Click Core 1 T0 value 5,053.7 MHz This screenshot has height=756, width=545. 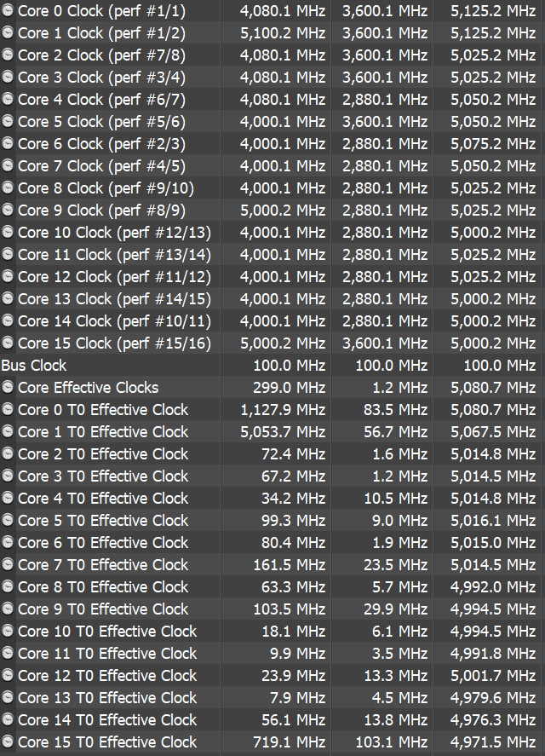[283, 432]
